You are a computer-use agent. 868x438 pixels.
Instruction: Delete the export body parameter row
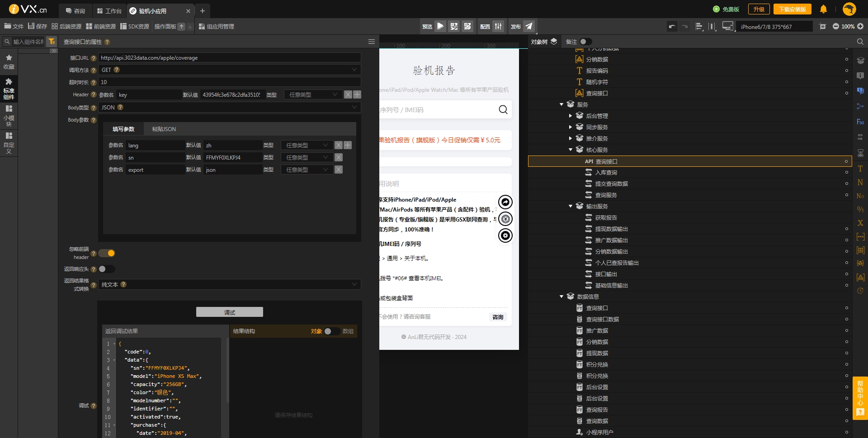339,170
